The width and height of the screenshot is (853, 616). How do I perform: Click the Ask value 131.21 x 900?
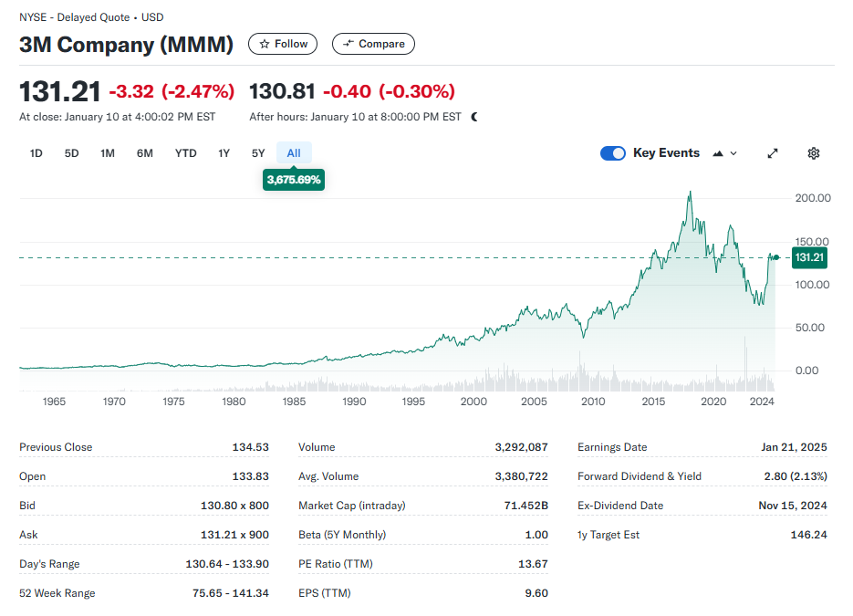(235, 535)
